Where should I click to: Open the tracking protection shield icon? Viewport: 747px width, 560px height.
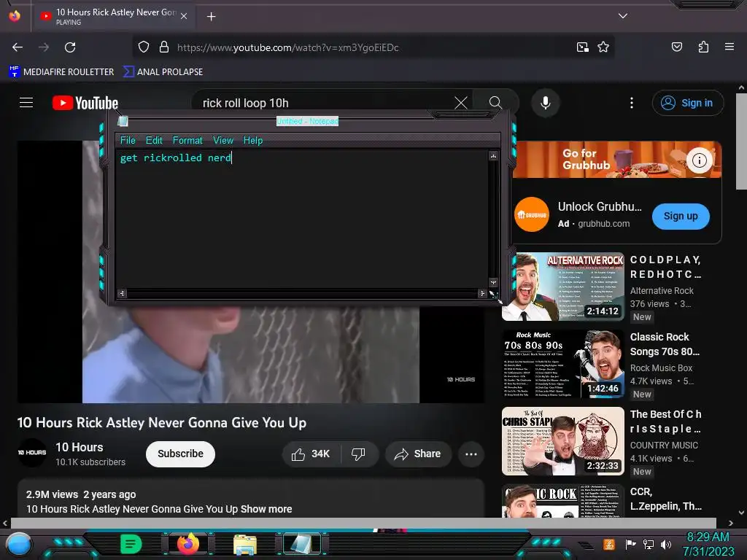[144, 47]
